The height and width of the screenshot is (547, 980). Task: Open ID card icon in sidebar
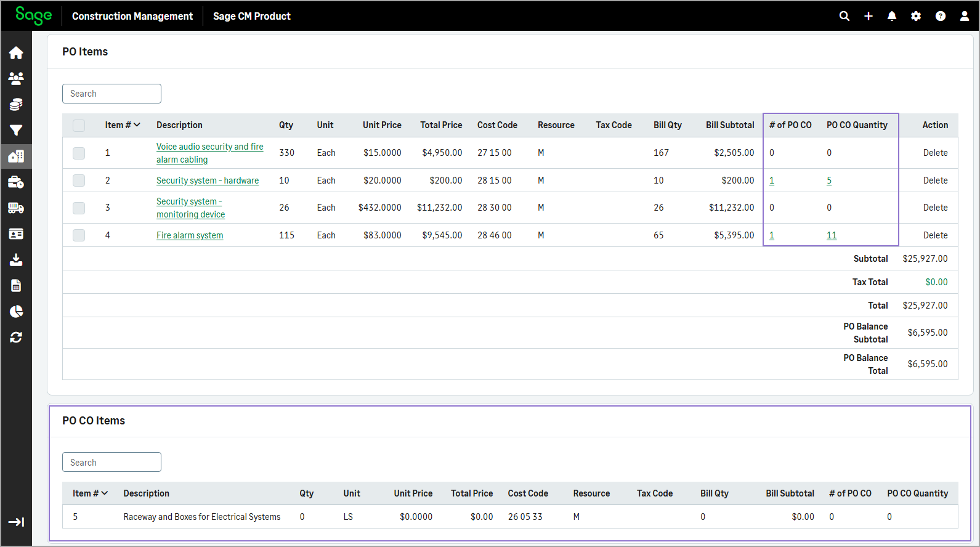[x=16, y=234]
